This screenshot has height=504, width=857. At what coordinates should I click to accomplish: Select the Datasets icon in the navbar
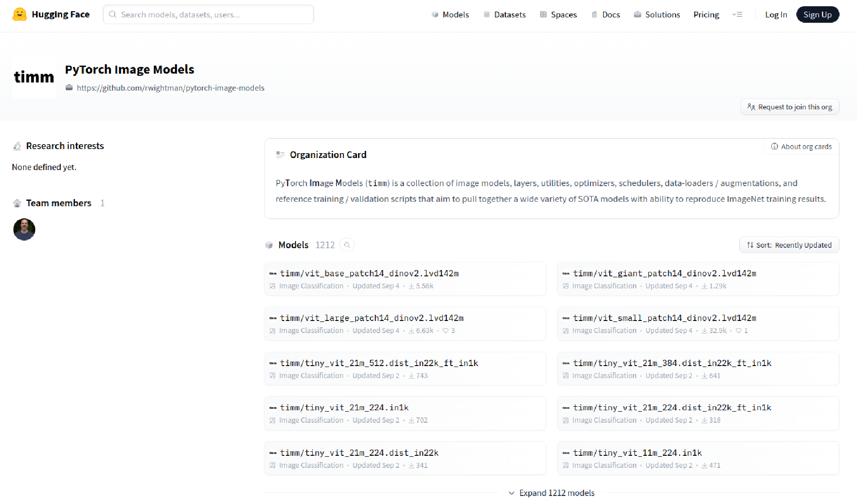tap(486, 14)
